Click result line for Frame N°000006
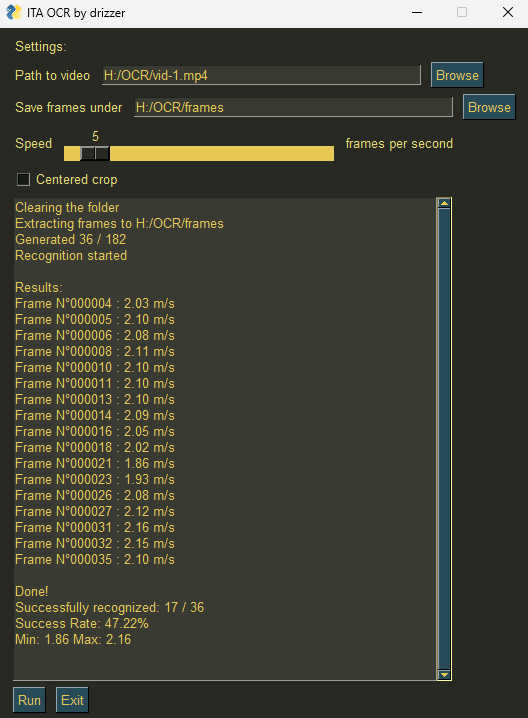The width and height of the screenshot is (528, 718). [x=95, y=336]
